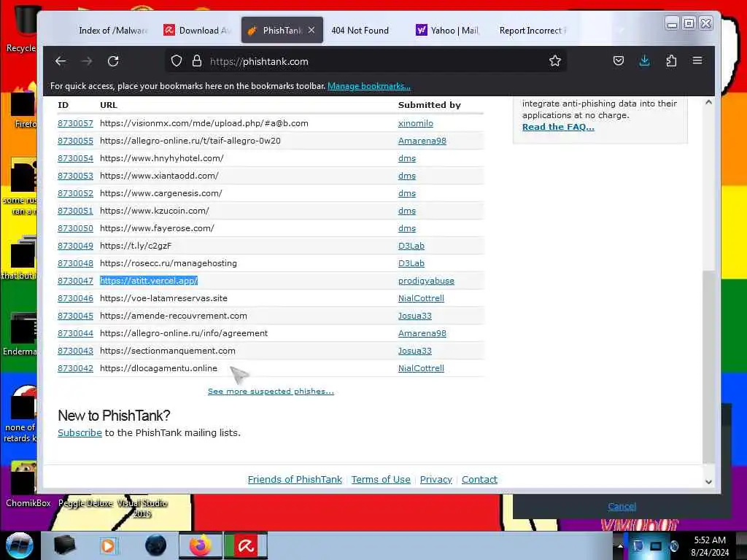
Task: Open phish ID 8730050
Action: pos(75,228)
